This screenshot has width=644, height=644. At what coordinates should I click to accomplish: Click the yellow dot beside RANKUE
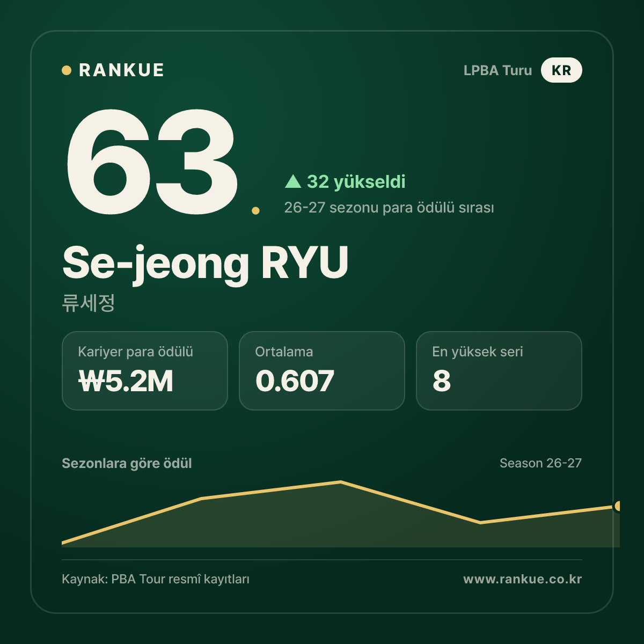pyautogui.click(x=67, y=70)
